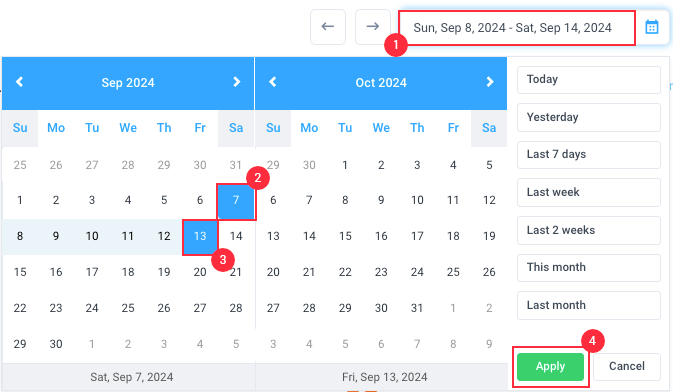This screenshot has width=673, height=392.
Task: Pick the Last 7 days preset
Action: (x=588, y=155)
